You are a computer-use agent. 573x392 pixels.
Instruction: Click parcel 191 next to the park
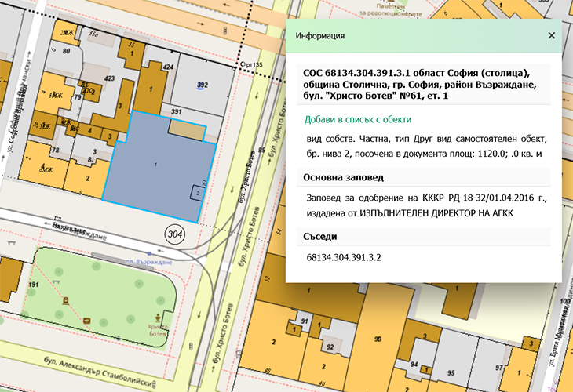[x=34, y=283]
